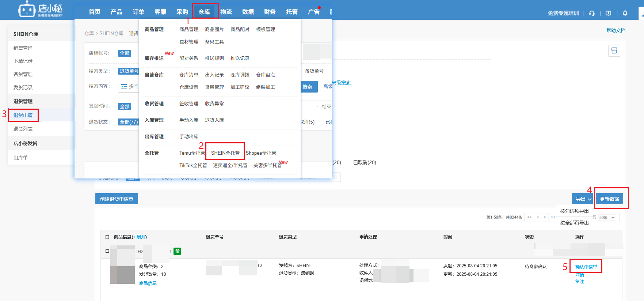Screen dimensions: 644x301
Task: Select TikTok全托管 in the 仓库 menu
Action: pyautogui.click(x=193, y=165)
